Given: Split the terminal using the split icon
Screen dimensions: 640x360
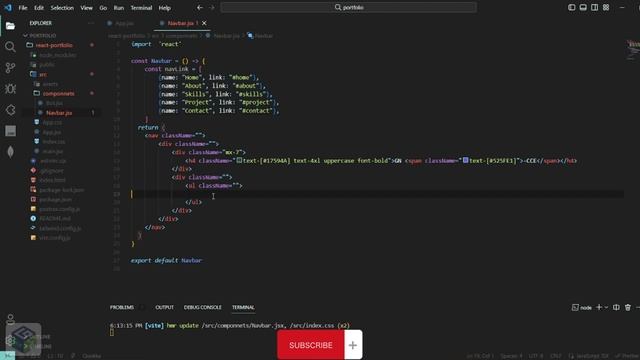Looking at the screenshot, I should point(616,307).
